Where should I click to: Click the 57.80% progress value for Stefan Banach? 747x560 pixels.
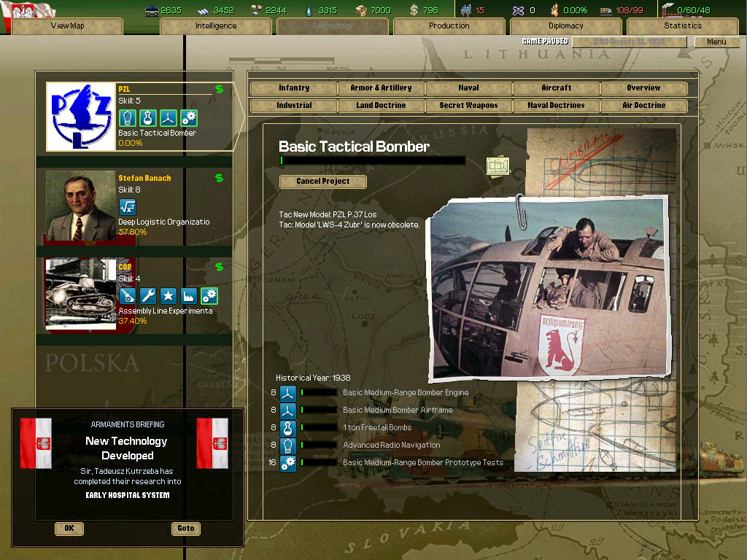[x=133, y=232]
